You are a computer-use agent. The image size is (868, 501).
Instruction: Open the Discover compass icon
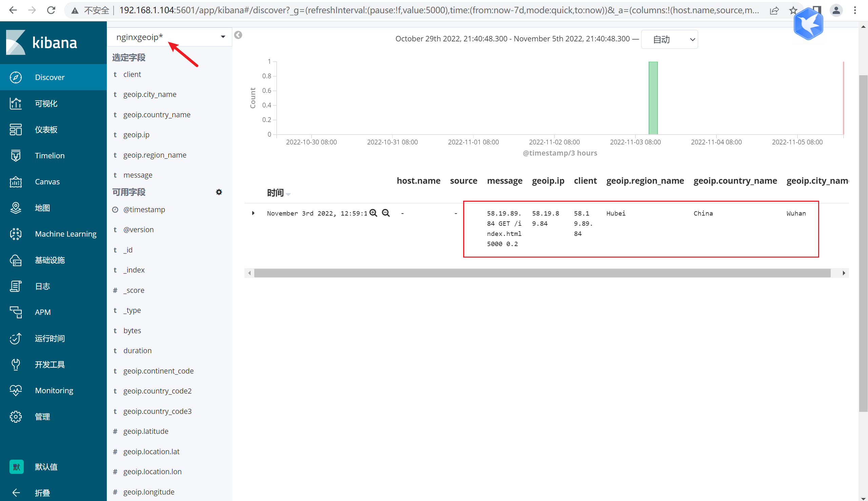(x=16, y=77)
